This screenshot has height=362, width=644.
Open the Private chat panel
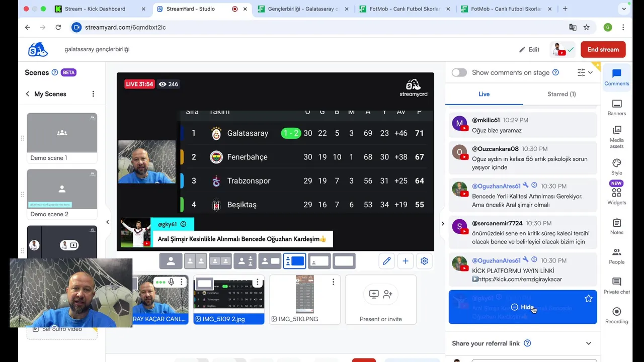(x=616, y=285)
